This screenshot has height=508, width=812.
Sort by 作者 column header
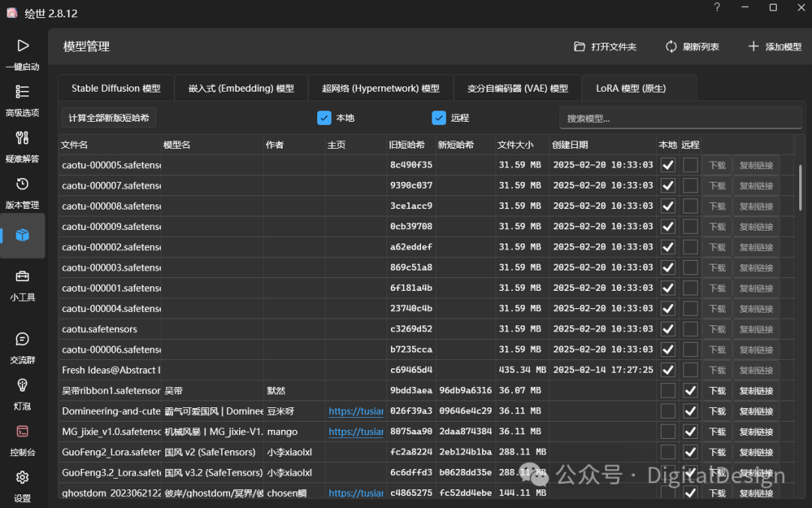pos(294,145)
